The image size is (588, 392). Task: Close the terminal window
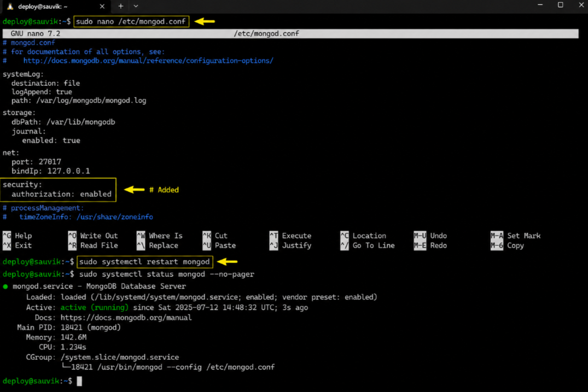pos(581,5)
